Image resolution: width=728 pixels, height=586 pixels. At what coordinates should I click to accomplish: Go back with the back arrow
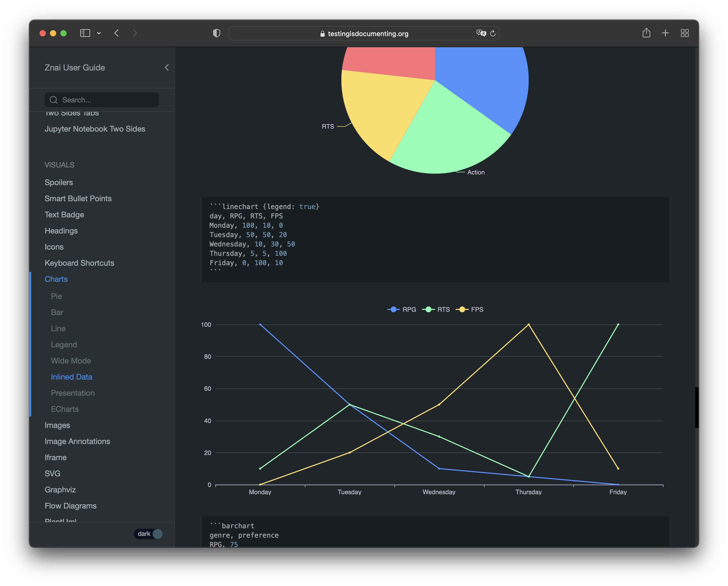click(117, 33)
